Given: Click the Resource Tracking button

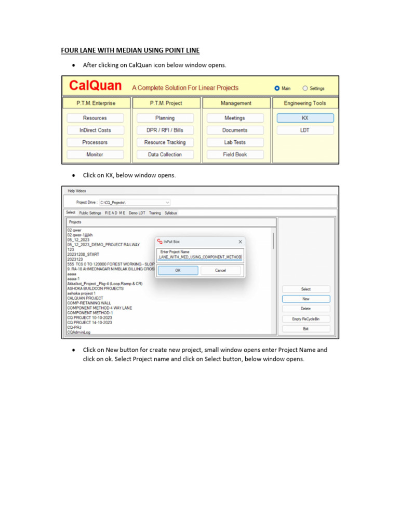Looking at the screenshot, I should click(165, 142).
